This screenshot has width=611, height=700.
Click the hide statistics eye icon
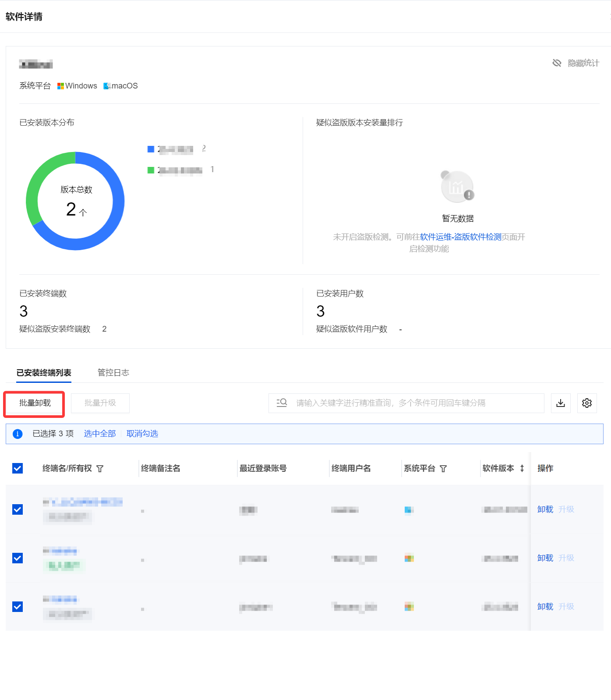557,63
